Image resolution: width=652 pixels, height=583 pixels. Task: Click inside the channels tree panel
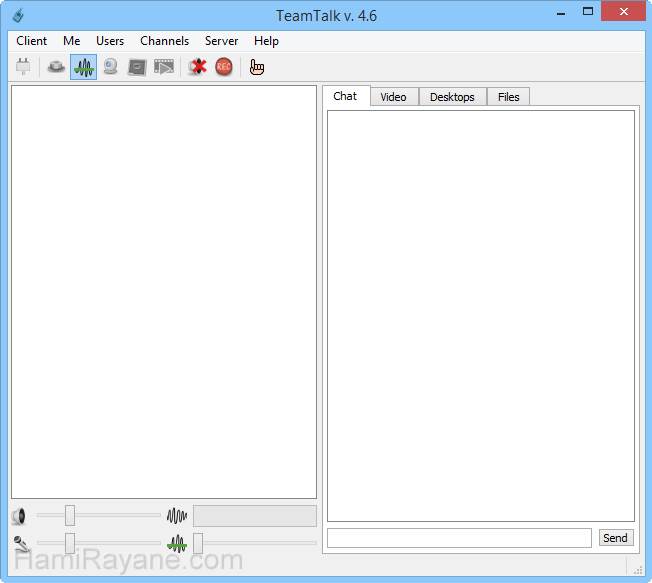(x=164, y=292)
